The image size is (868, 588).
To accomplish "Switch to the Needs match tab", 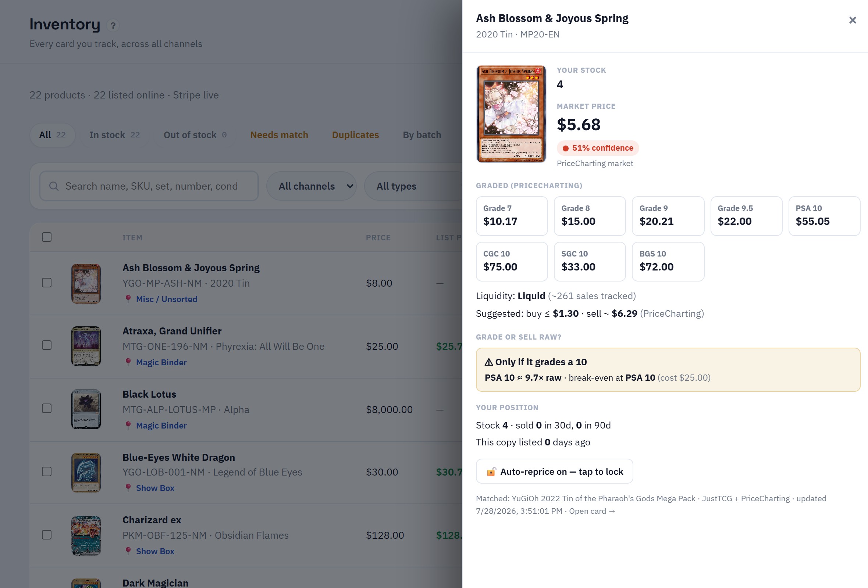I will (x=279, y=135).
